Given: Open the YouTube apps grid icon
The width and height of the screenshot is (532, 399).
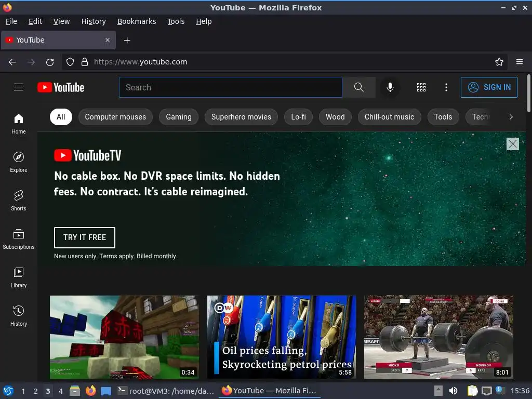Looking at the screenshot, I should point(421,87).
